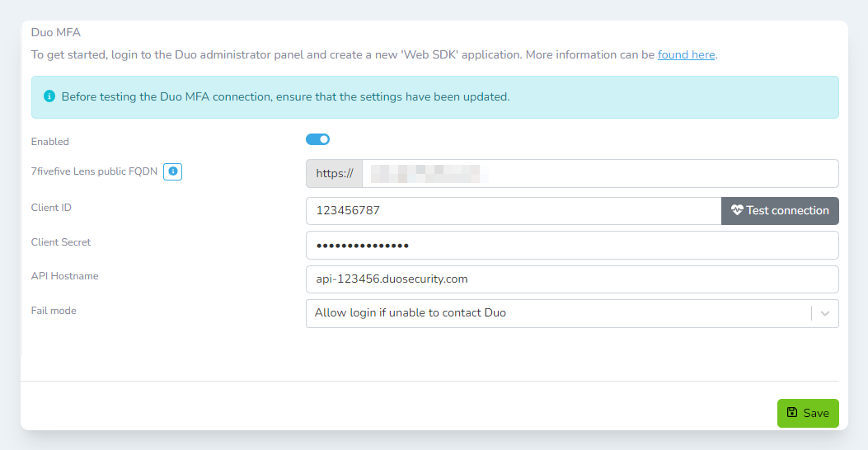Open the 'found here' documentation link
The width and height of the screenshot is (868, 450).
686,55
